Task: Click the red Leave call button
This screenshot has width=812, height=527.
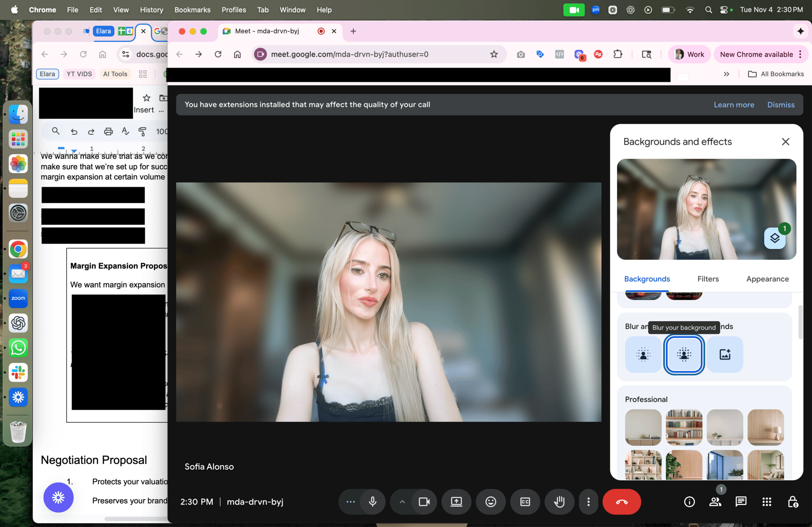Action: tap(621, 502)
